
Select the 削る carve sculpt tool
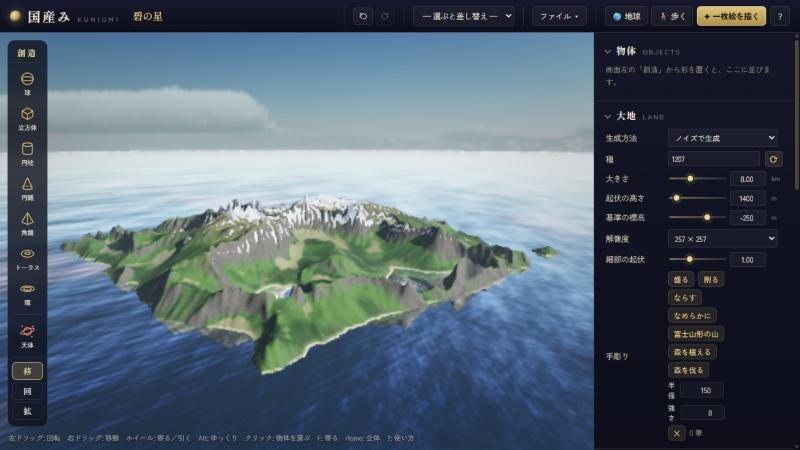coord(711,280)
